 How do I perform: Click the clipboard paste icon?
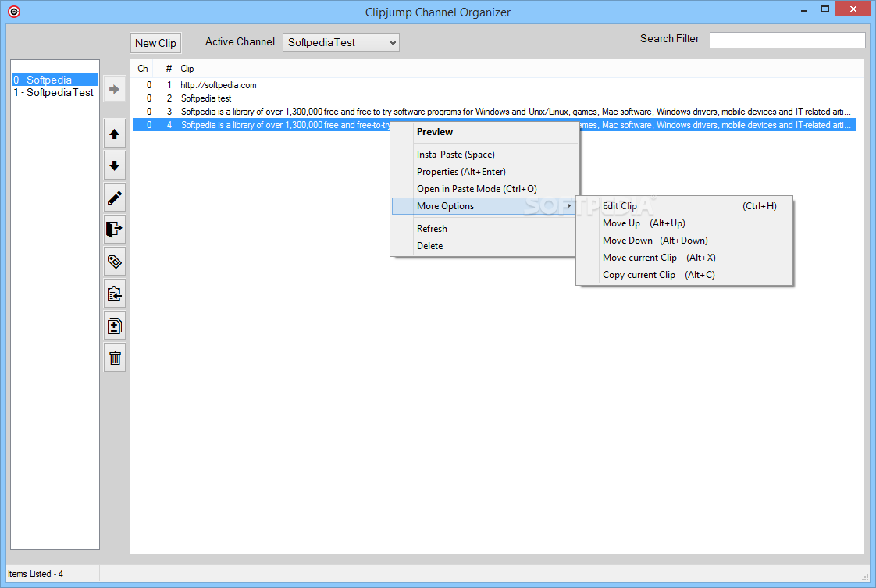tap(115, 294)
